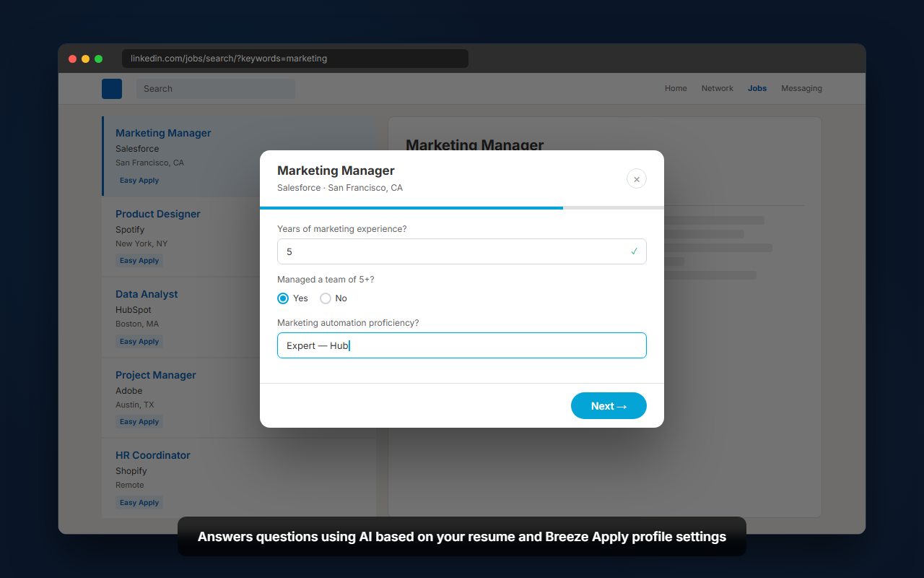Click the green checkmark on the experience field

pyautogui.click(x=635, y=251)
